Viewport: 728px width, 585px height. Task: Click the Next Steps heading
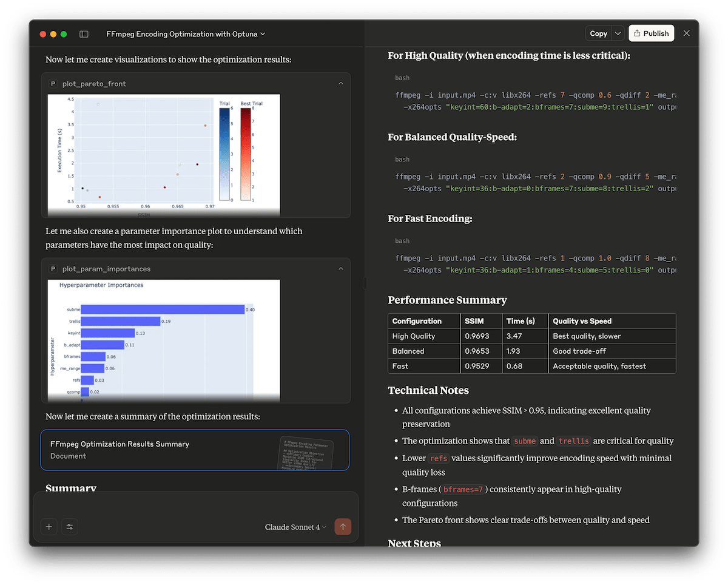click(414, 543)
